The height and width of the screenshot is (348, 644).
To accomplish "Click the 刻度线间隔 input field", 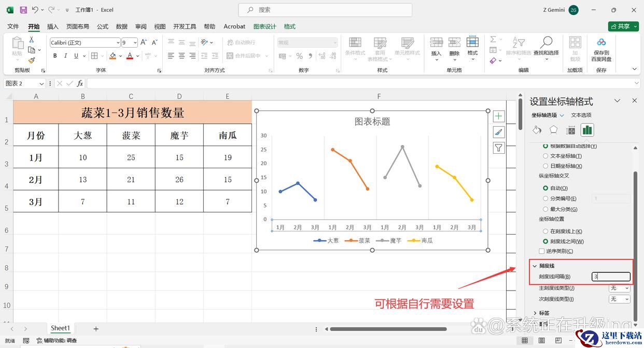I will (x=611, y=277).
